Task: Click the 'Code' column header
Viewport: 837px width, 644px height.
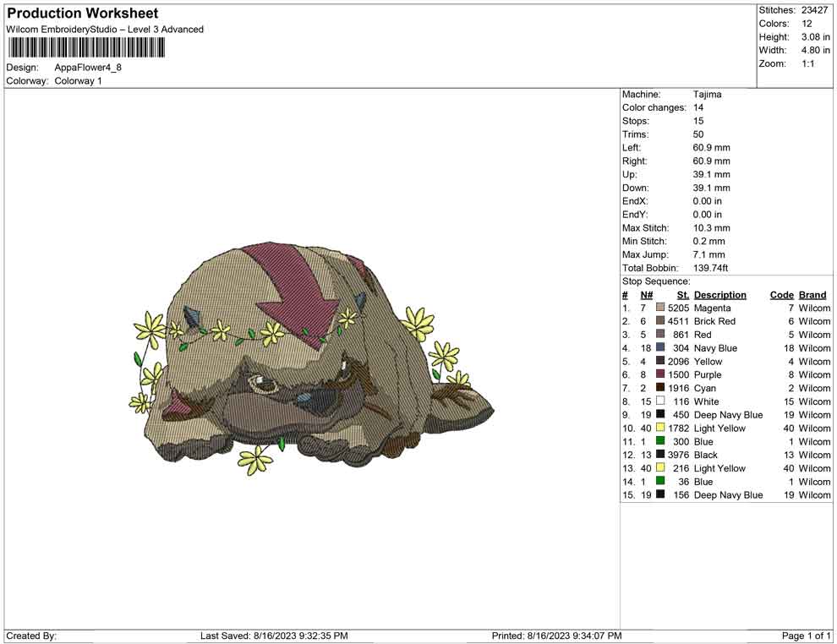Action: coord(781,295)
